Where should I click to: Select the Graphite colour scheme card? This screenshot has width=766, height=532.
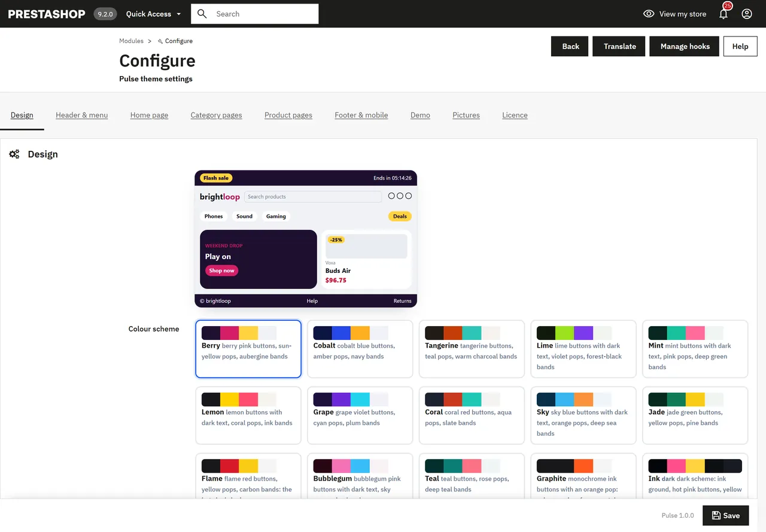coord(583,476)
